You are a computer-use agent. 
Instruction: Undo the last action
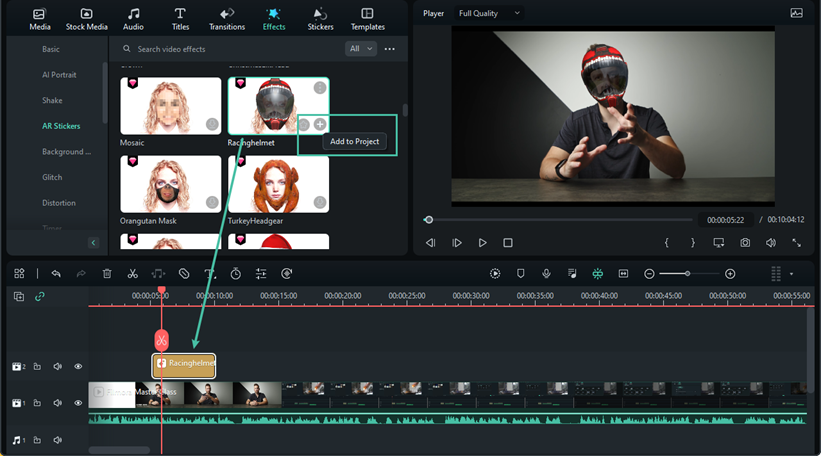[x=56, y=273]
